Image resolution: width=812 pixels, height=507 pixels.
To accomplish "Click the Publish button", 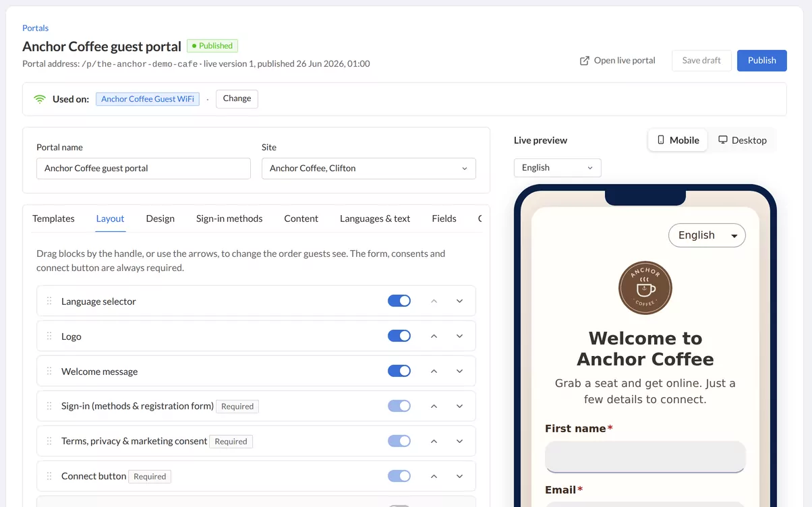I will (761, 61).
